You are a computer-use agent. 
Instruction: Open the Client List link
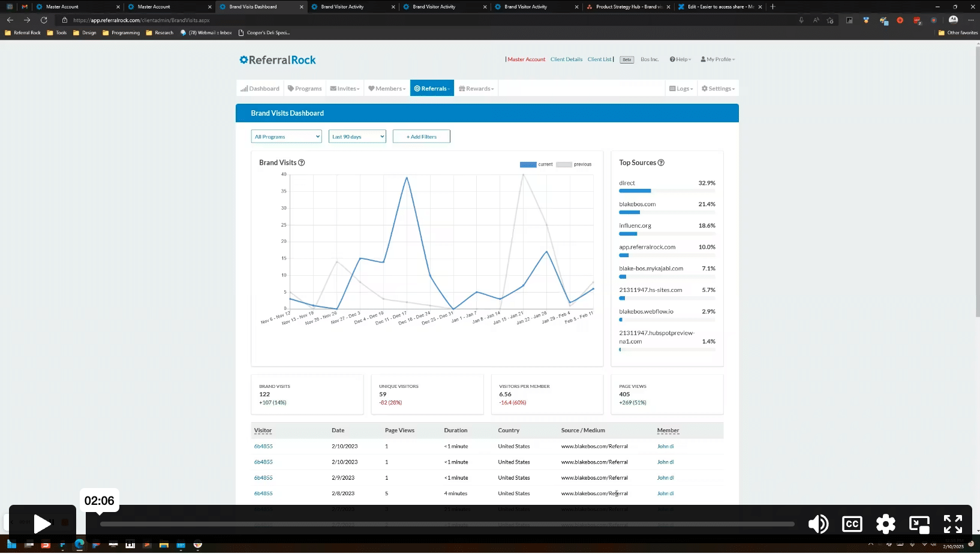click(600, 59)
